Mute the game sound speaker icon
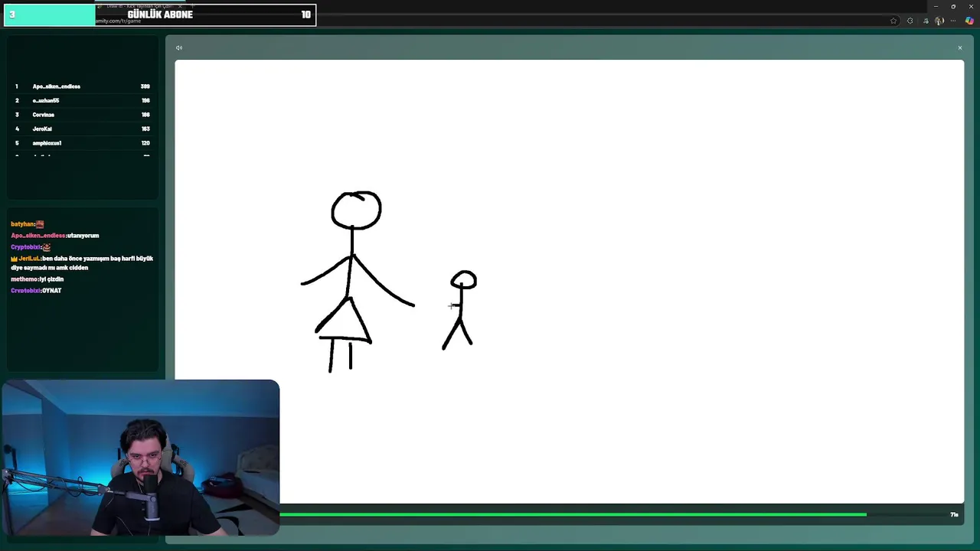 (x=179, y=48)
